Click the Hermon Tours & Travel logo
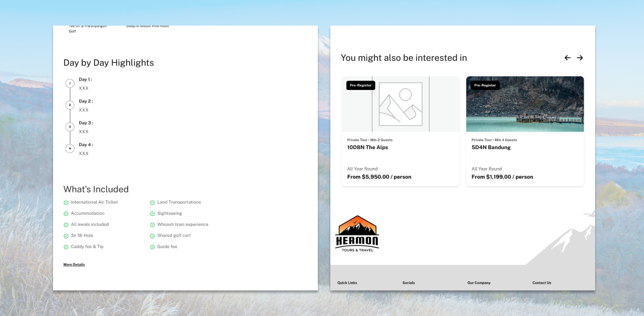 click(x=357, y=234)
